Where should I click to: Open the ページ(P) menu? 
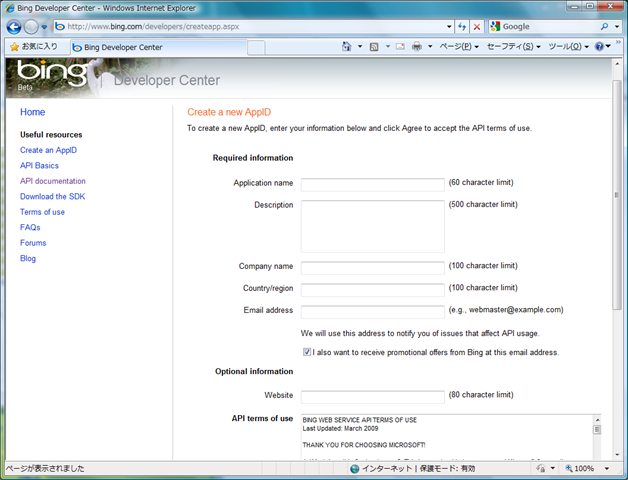[x=459, y=46]
